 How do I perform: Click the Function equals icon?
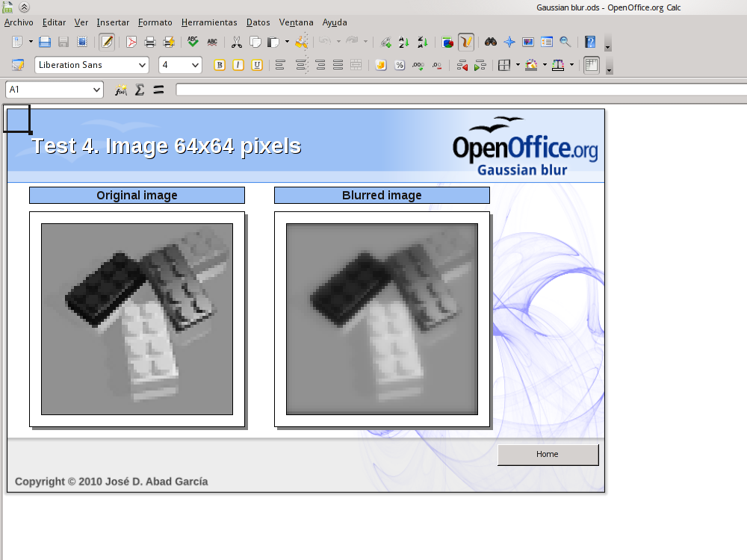158,90
